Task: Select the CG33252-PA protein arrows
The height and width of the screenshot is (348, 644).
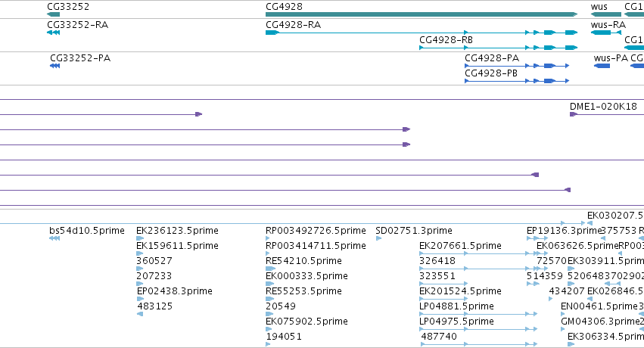Action: click(54, 66)
